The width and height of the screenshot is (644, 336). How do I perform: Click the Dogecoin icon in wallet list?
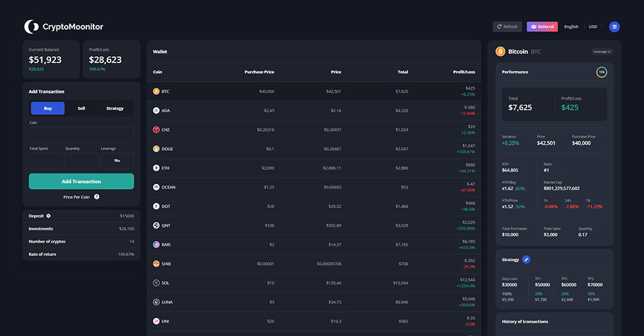pos(156,149)
